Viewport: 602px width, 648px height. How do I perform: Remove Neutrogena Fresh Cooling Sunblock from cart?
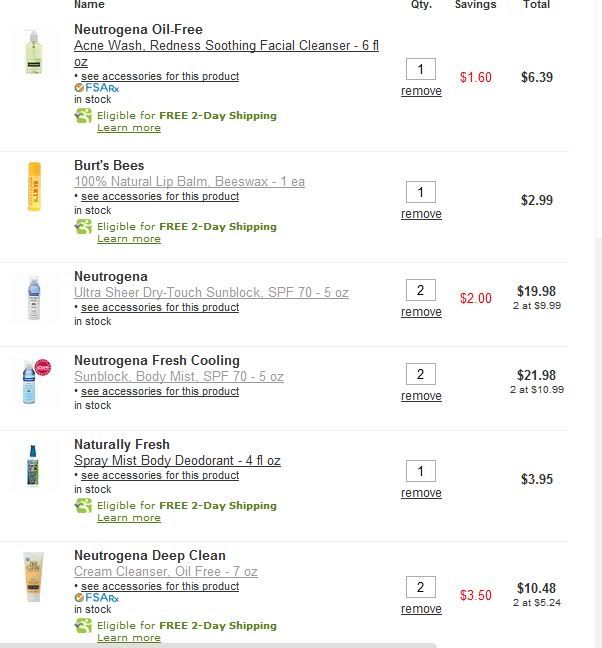tap(421, 396)
